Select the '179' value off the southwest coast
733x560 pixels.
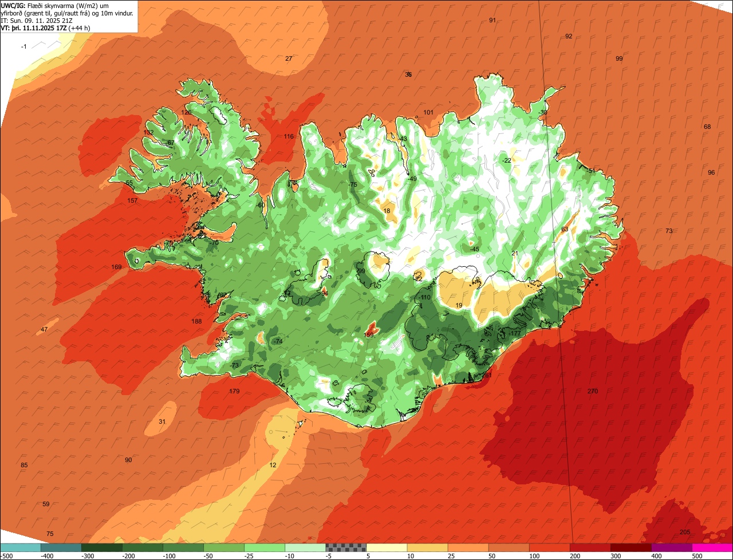click(234, 392)
